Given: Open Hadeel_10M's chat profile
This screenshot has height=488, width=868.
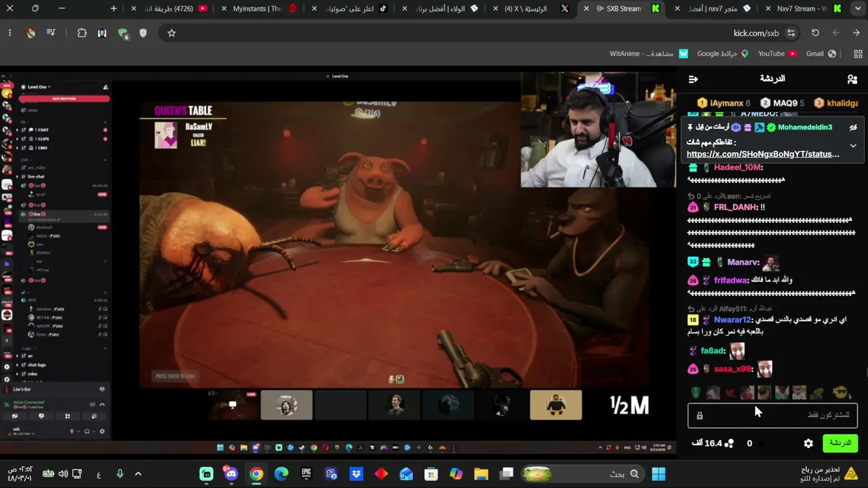Looking at the screenshot, I should click(738, 167).
